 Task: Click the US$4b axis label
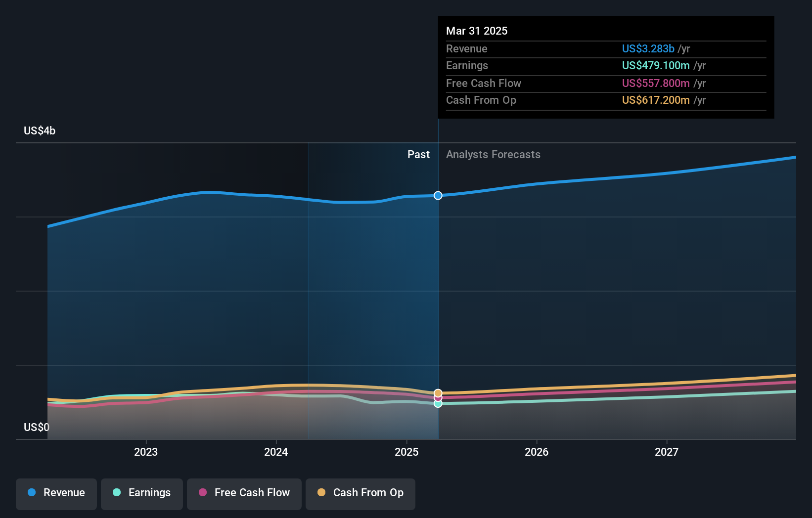(x=39, y=130)
